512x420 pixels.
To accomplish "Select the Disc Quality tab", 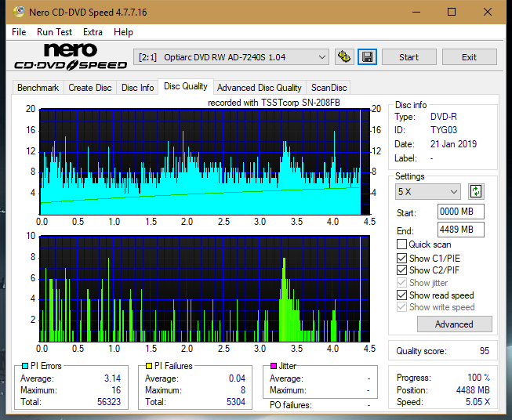I will (186, 86).
